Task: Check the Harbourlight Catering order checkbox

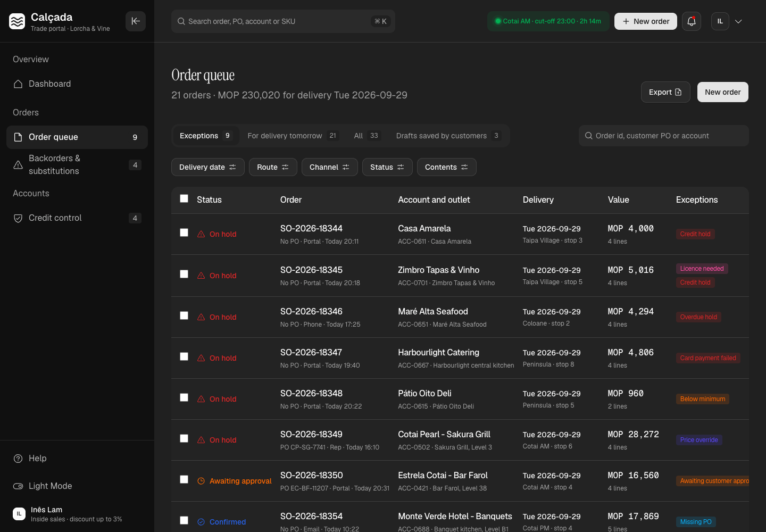Action: coord(184,356)
